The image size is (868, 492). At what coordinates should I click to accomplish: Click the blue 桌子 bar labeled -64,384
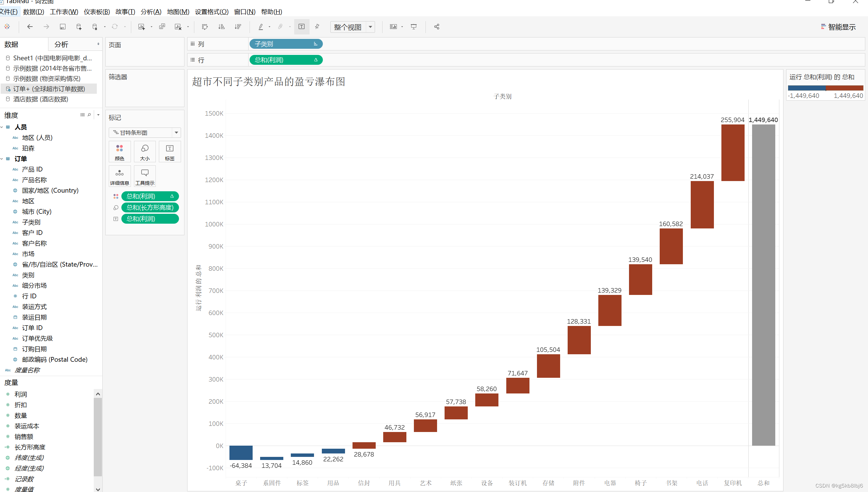[241, 453]
